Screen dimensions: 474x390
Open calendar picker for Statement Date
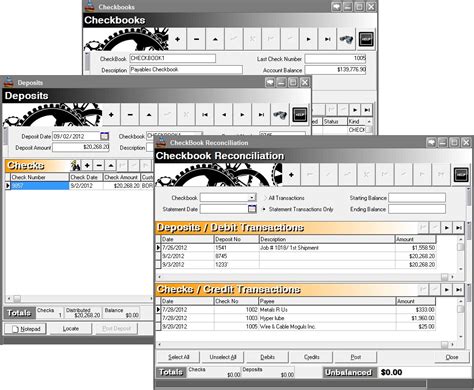(252, 209)
